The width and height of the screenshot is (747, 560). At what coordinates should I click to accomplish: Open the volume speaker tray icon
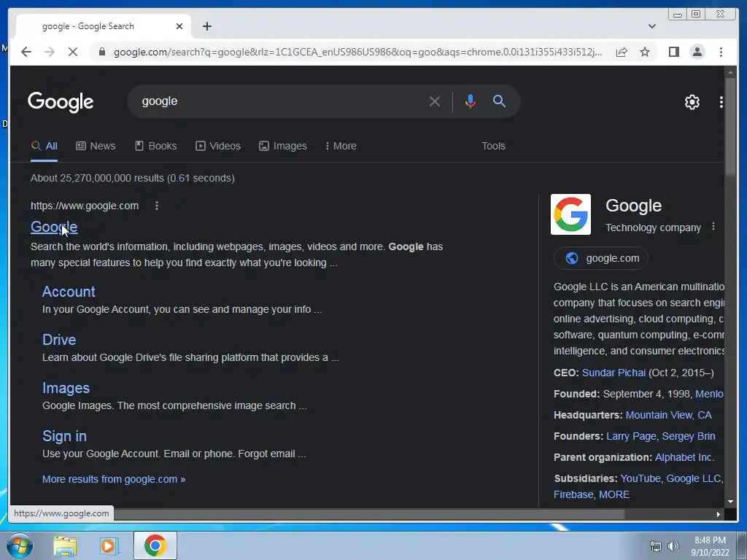click(x=673, y=546)
